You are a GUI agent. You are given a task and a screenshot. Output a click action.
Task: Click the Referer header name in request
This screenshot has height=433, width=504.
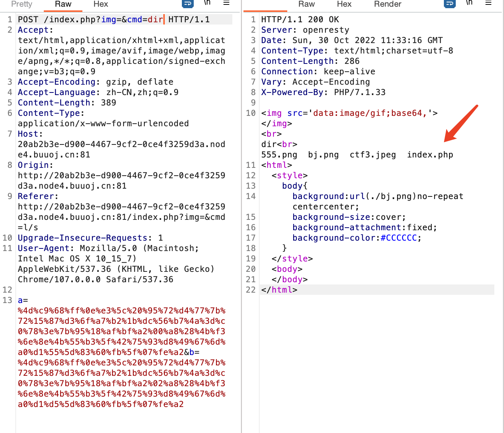point(36,196)
